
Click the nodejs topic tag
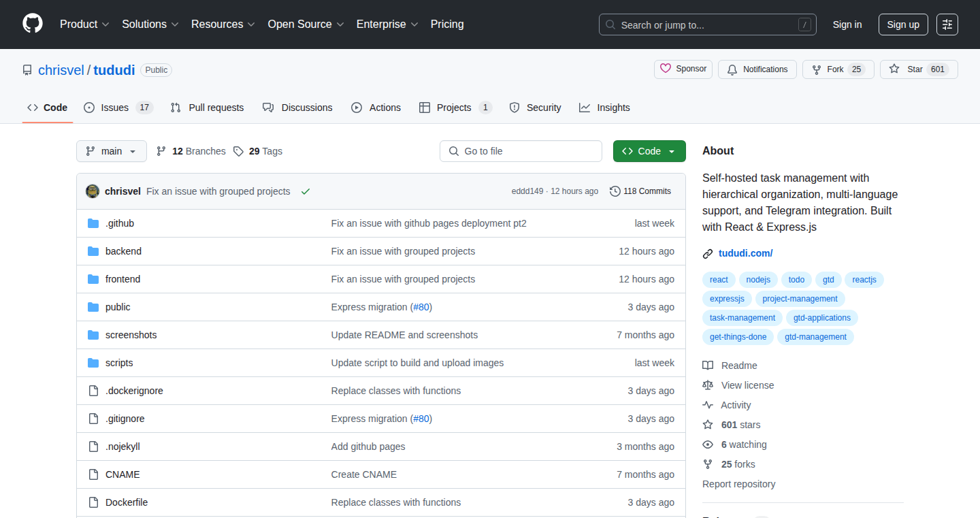[758, 280]
